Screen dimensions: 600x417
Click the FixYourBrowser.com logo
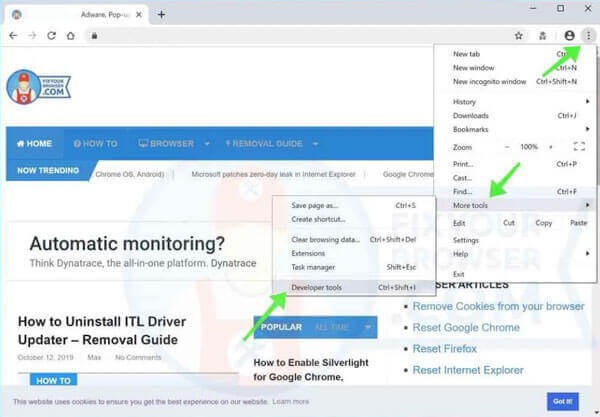(39, 87)
